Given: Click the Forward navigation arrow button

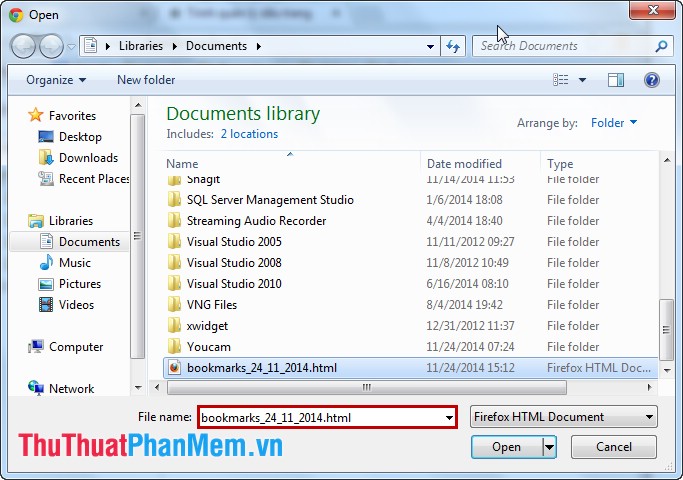Looking at the screenshot, I should coord(51,46).
